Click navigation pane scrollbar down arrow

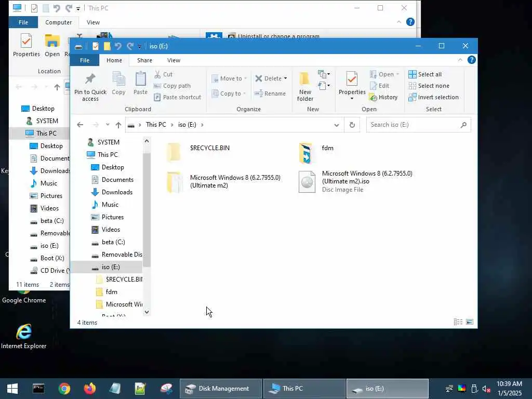coord(147,312)
